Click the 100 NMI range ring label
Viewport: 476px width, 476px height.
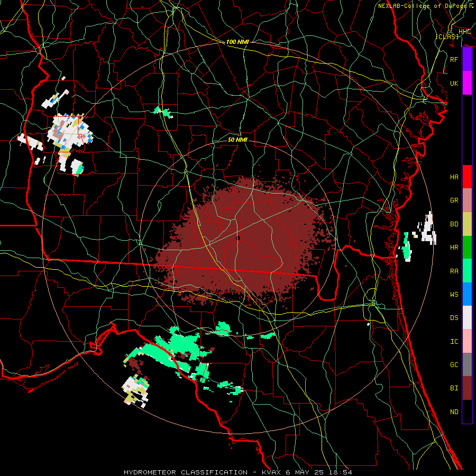[x=237, y=42]
